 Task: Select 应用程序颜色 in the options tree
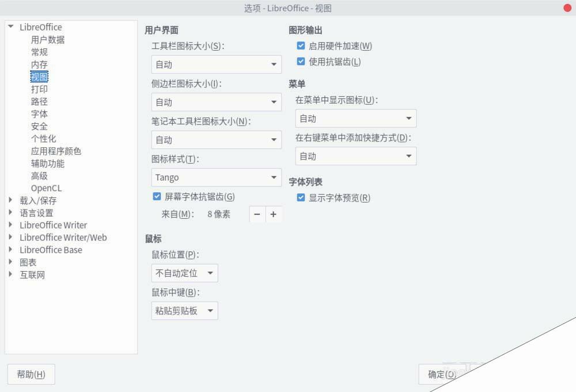click(x=56, y=151)
